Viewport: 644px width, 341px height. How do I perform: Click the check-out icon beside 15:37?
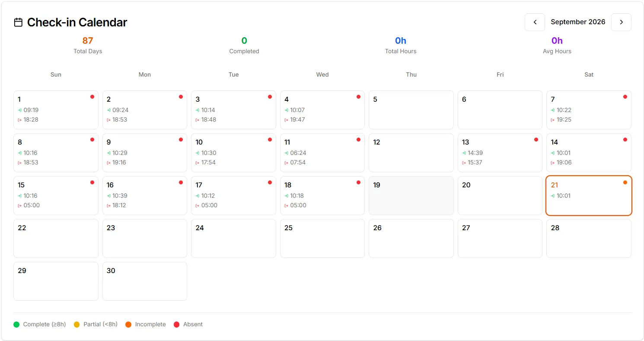[464, 163]
